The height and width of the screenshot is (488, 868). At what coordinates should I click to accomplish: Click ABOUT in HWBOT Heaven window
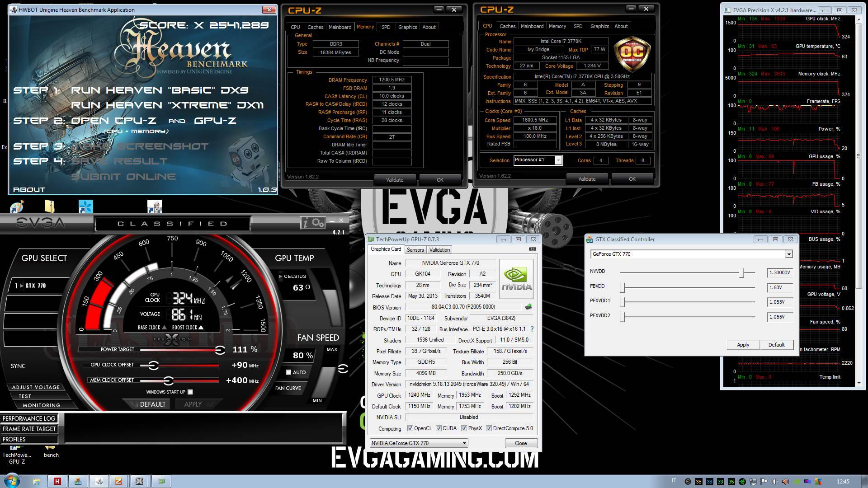(x=29, y=190)
